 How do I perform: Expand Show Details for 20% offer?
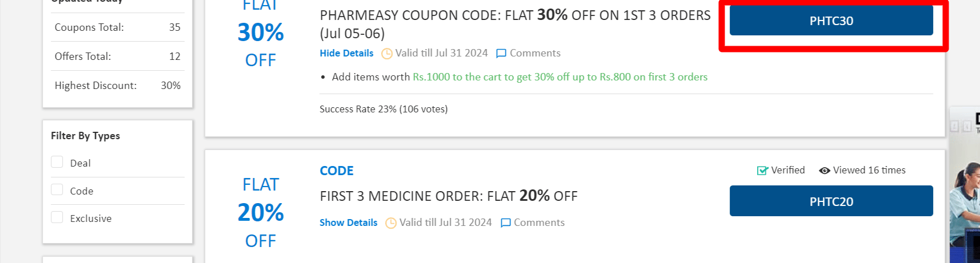[x=348, y=222]
